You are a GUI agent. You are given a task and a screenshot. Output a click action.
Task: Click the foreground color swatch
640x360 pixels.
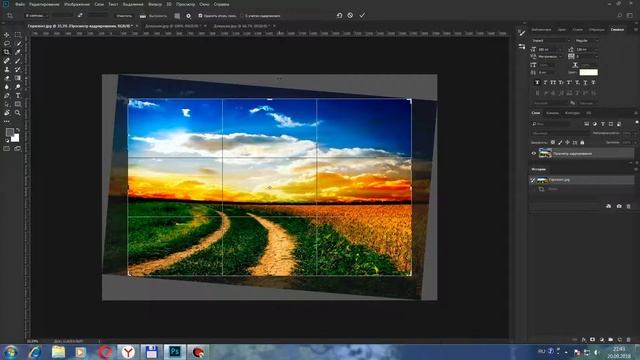9,132
